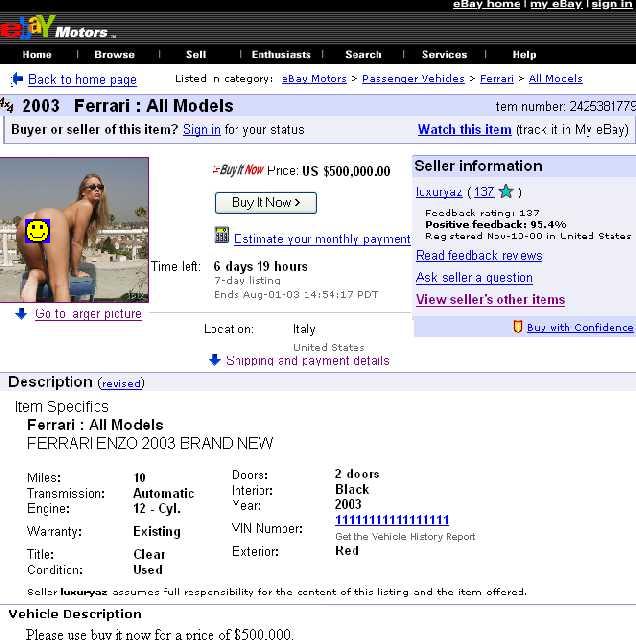The image size is (636, 640).
Task: Select the Italy location text
Action: 304,329
